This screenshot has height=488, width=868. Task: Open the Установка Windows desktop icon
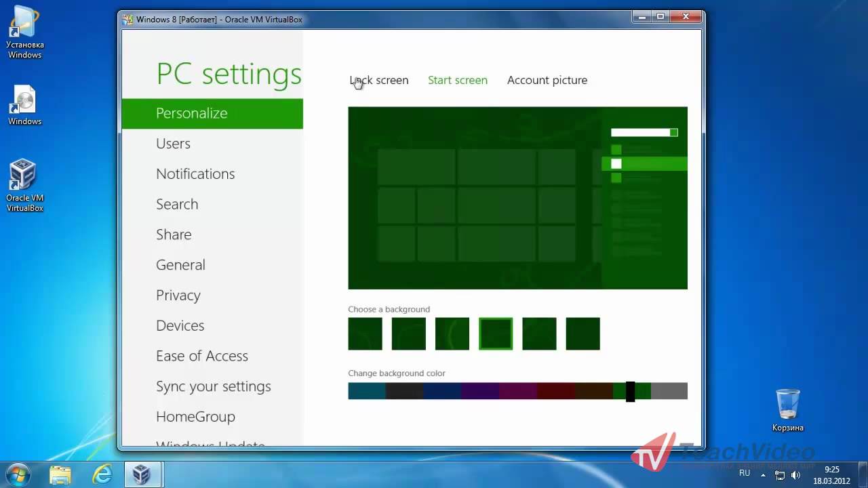[x=24, y=32]
